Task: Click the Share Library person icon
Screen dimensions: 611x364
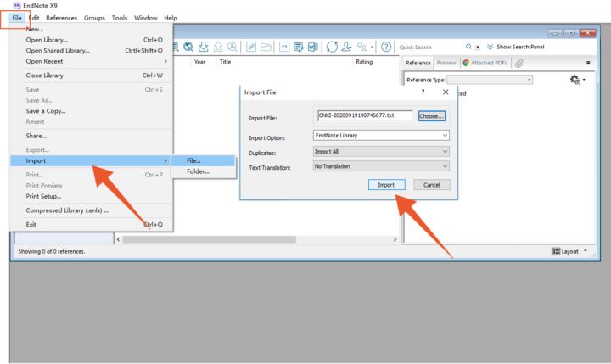Action: click(x=346, y=47)
